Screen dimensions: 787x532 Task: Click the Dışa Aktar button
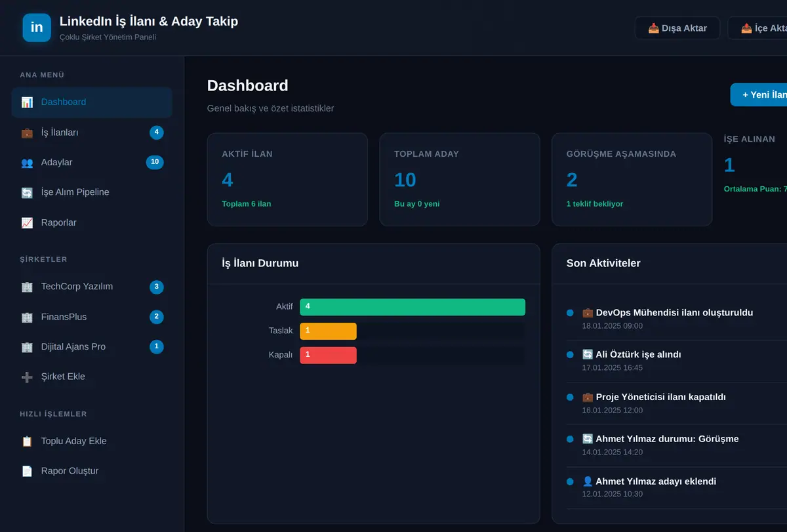677,28
